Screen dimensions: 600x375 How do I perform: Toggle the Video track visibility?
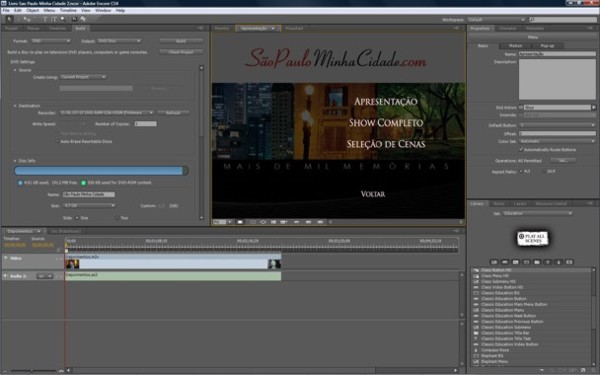[x=6, y=258]
